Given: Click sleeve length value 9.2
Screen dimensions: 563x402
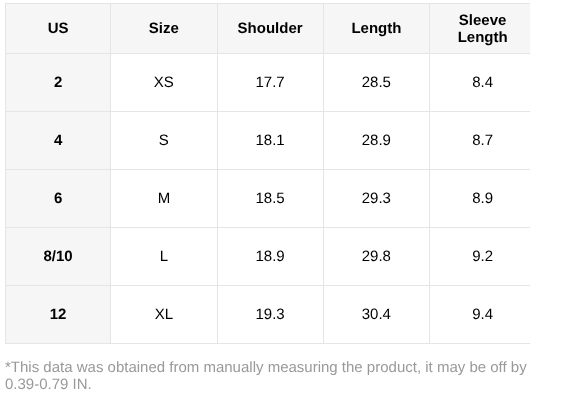Looking at the screenshot, I should [x=482, y=257].
